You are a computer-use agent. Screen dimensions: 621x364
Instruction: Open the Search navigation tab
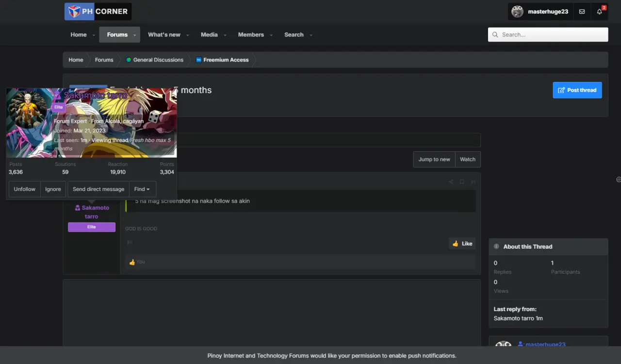coord(294,35)
